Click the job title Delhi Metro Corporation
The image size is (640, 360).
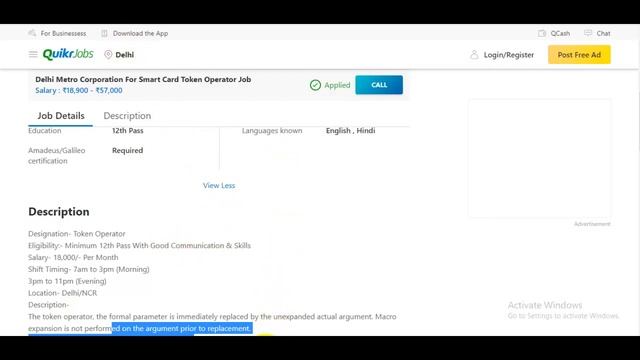[x=143, y=79]
